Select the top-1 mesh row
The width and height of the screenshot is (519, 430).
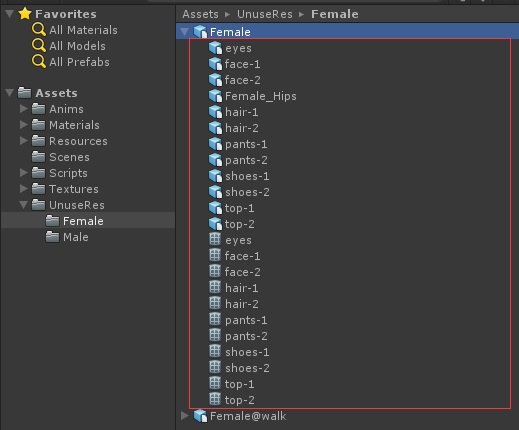(349, 384)
